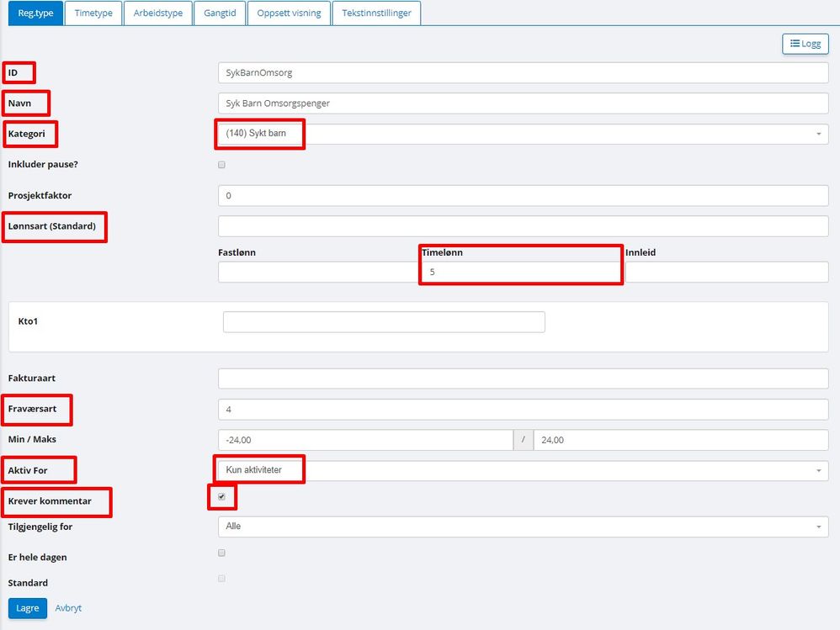840x630 pixels.
Task: Open the Tilgjengelig for dropdown showing Alle
Action: (523, 527)
